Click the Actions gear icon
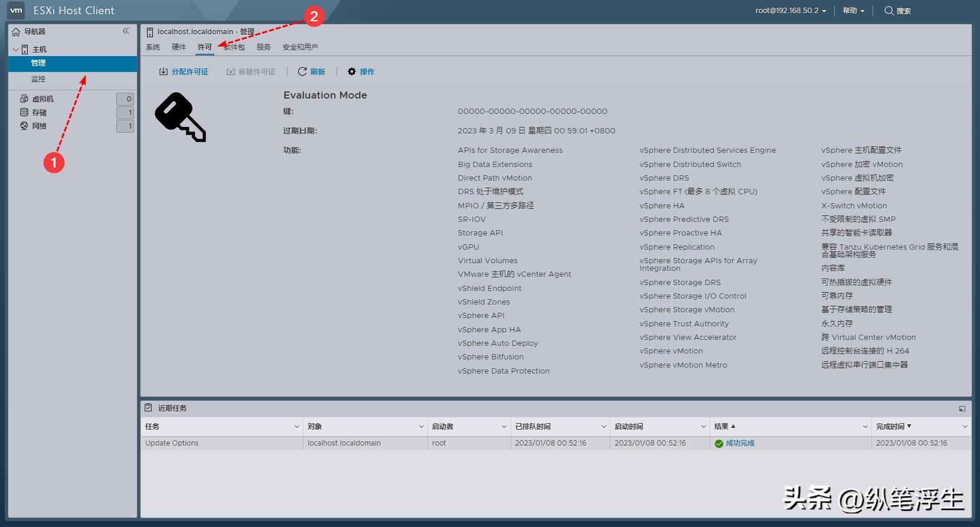980x527 pixels. [x=352, y=71]
